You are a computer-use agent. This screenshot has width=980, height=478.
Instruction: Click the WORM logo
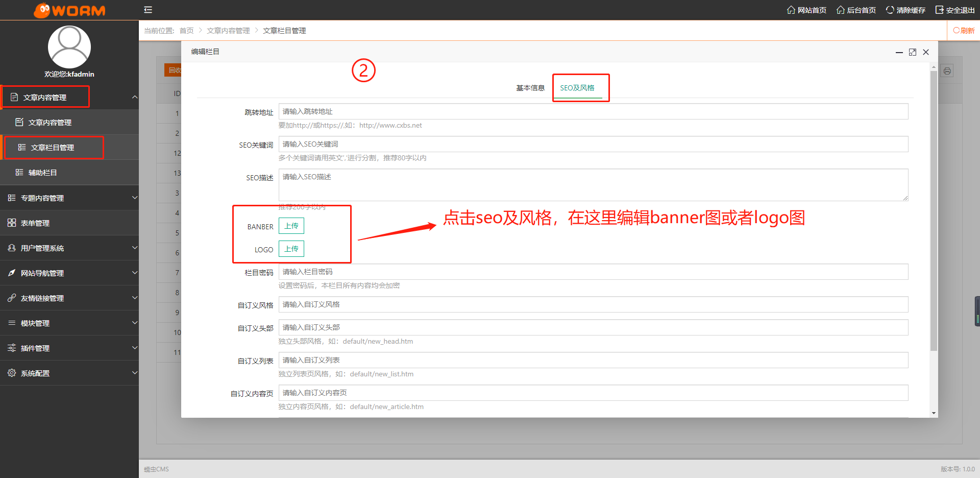(69, 10)
